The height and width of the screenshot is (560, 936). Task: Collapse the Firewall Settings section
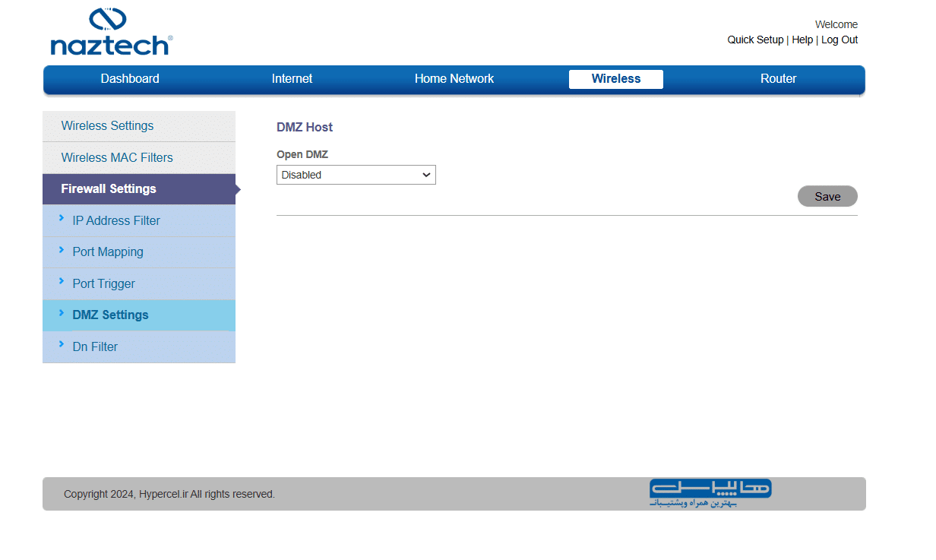click(x=109, y=189)
